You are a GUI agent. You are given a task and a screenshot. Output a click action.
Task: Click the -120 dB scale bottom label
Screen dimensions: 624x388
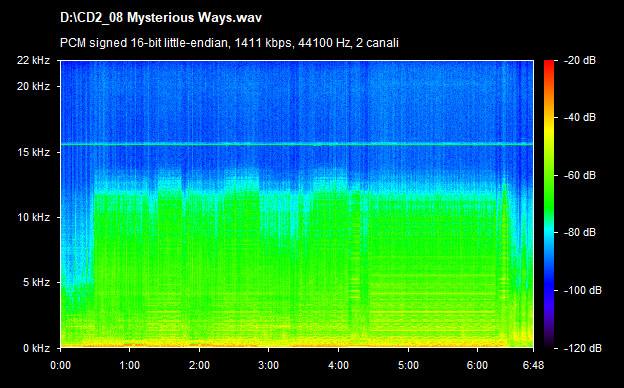point(583,348)
